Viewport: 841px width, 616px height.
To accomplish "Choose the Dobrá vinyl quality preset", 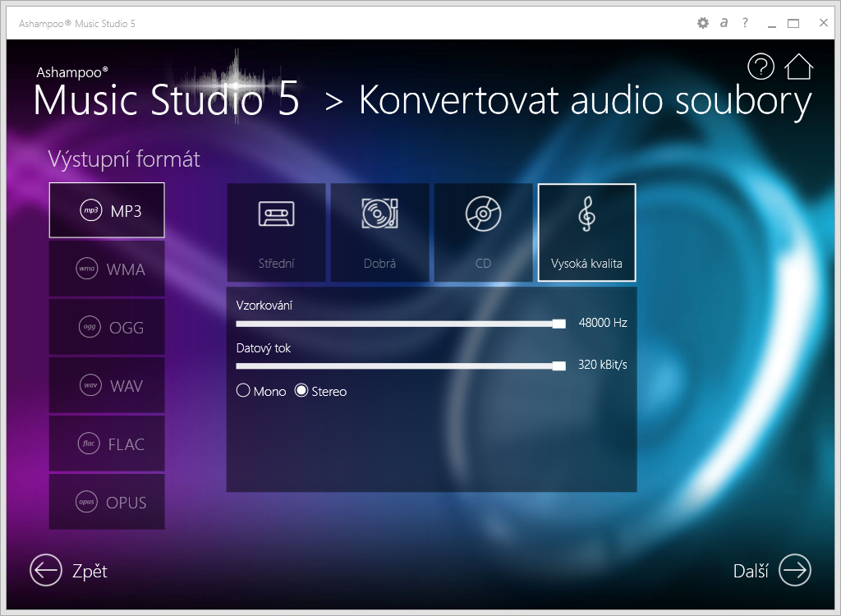I will 379,232.
